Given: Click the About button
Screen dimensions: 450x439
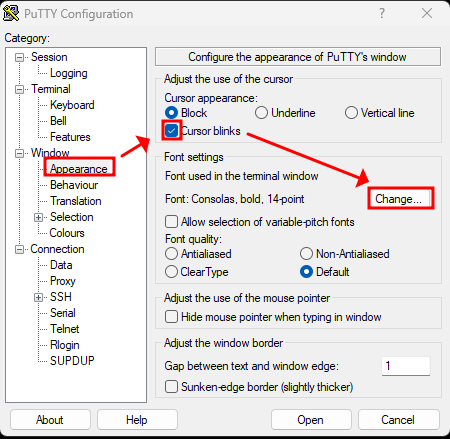Looking at the screenshot, I should (x=50, y=420).
